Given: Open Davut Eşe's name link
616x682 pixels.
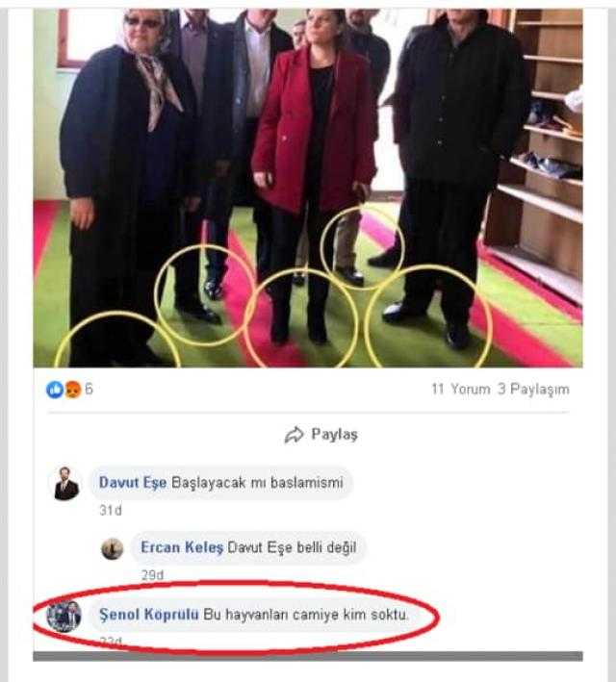Looking at the screenshot, I should pos(133,482).
